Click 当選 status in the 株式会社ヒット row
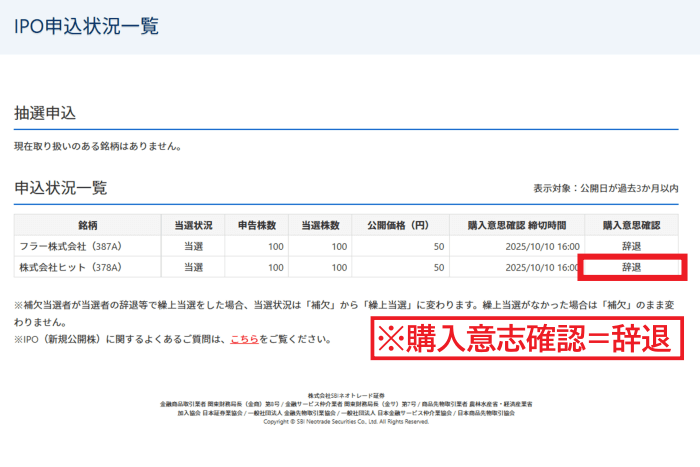Image resolution: width=700 pixels, height=467 pixels. click(193, 267)
